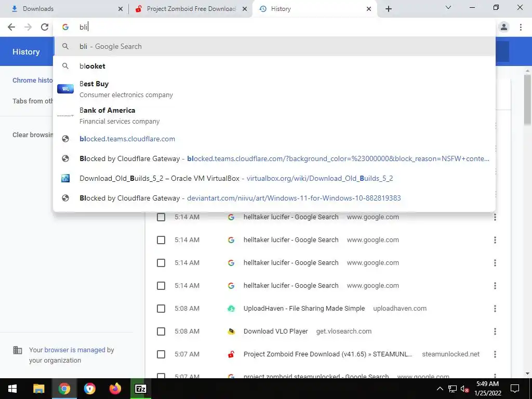Switch to the Project Zomboid Free Download tab

(x=191, y=9)
